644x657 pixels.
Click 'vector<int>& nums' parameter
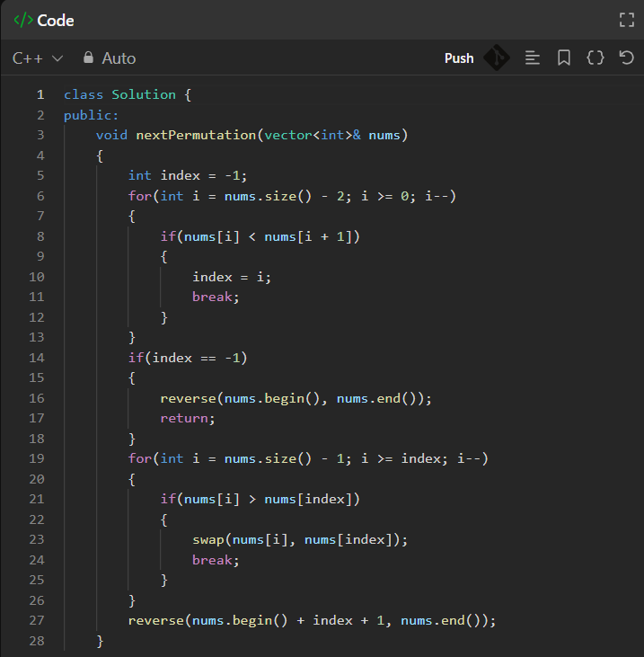pyautogui.click(x=332, y=136)
